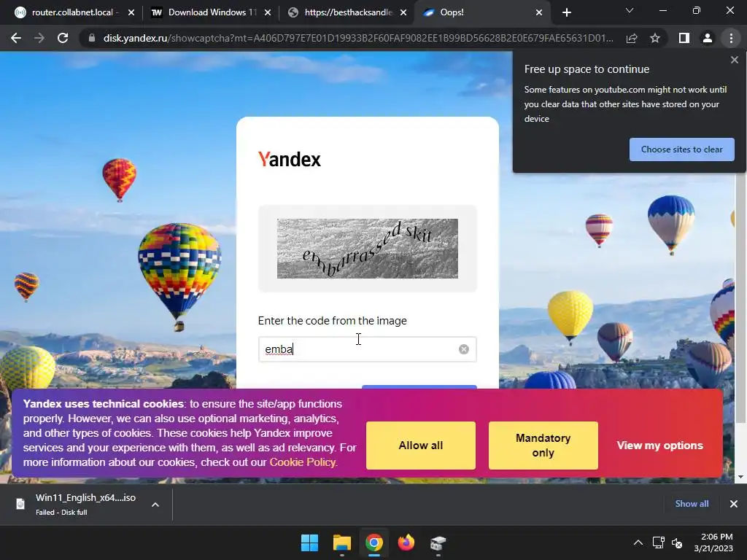The width and height of the screenshot is (747, 560).
Task: Click the Yandex logo
Action: 289,159
